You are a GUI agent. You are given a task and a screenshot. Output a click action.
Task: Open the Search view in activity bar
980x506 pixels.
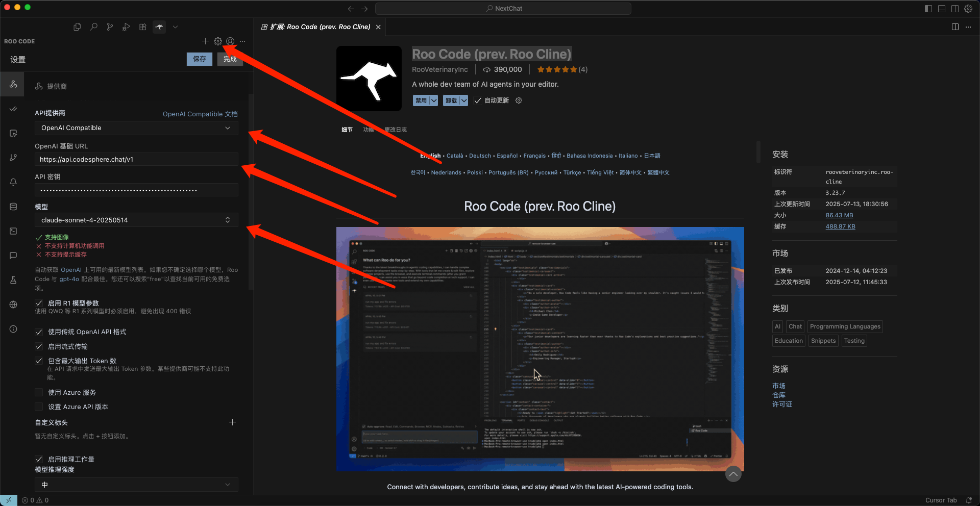tap(94, 27)
